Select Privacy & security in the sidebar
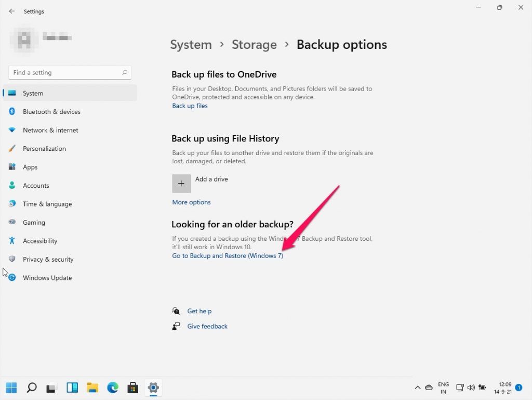The width and height of the screenshot is (532, 400). pos(48,259)
